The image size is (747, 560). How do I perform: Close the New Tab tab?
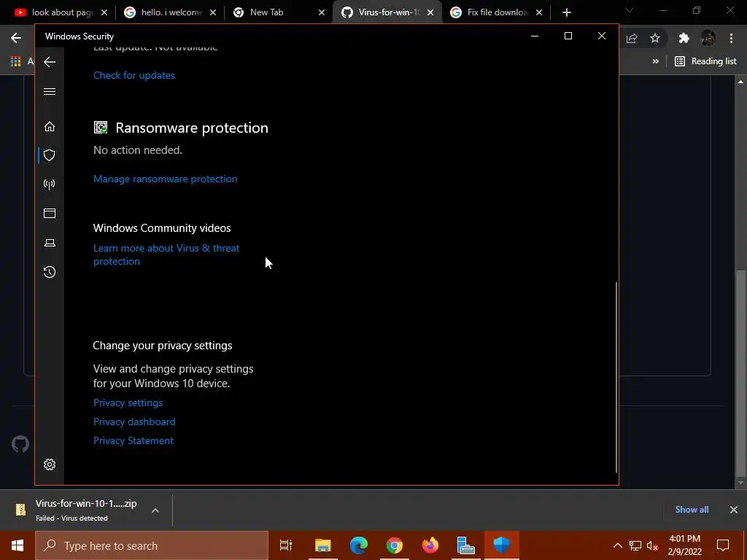tap(322, 13)
